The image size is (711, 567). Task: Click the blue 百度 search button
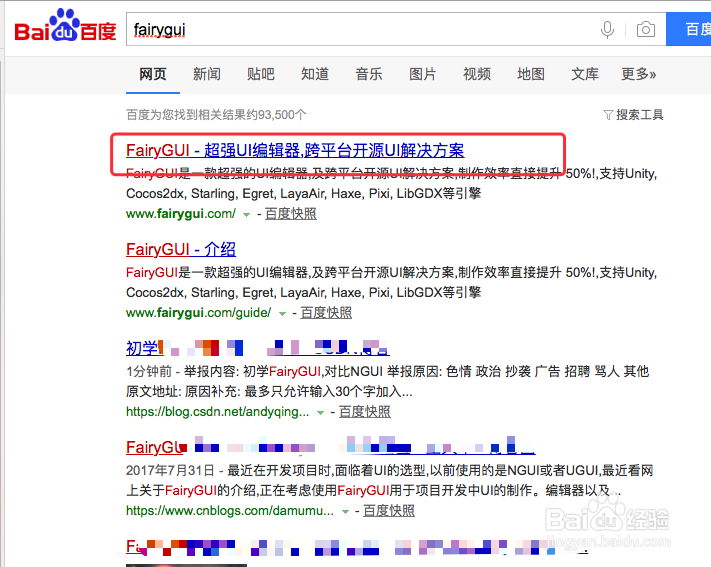pos(688,29)
